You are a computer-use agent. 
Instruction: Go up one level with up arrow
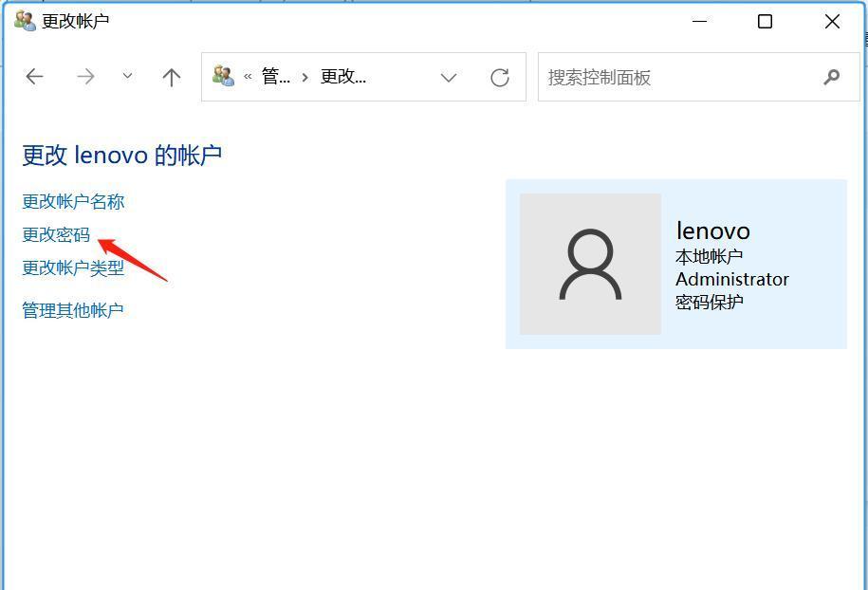coord(172,77)
